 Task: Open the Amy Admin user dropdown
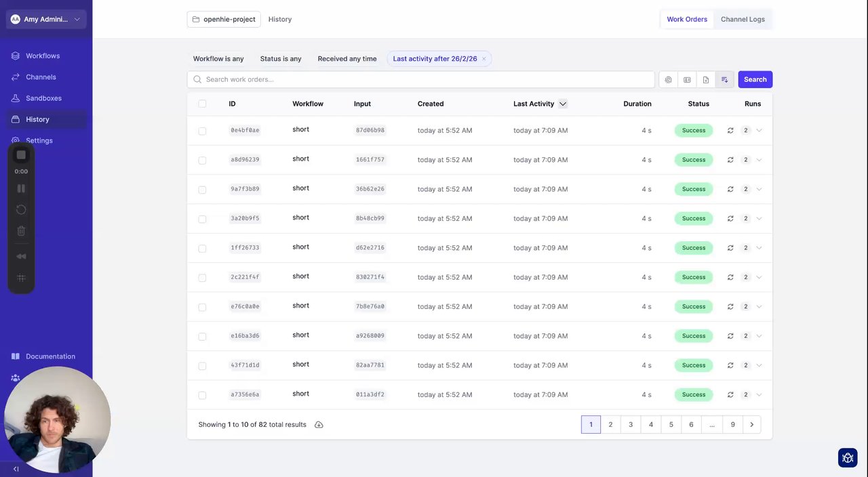click(x=46, y=19)
